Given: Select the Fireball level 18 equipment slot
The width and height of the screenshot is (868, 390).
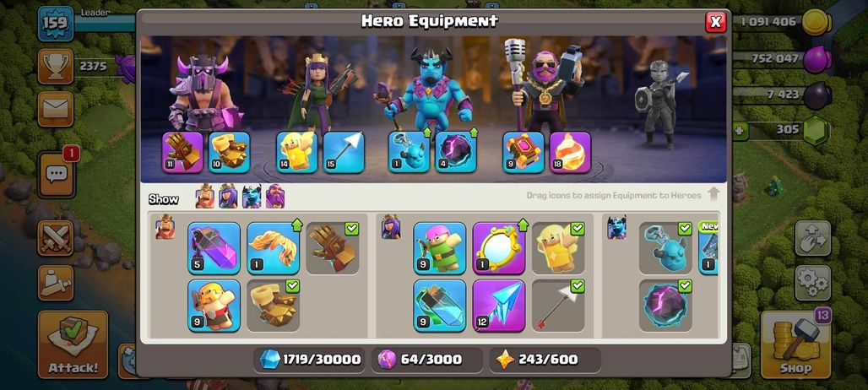Looking at the screenshot, I should 570,152.
